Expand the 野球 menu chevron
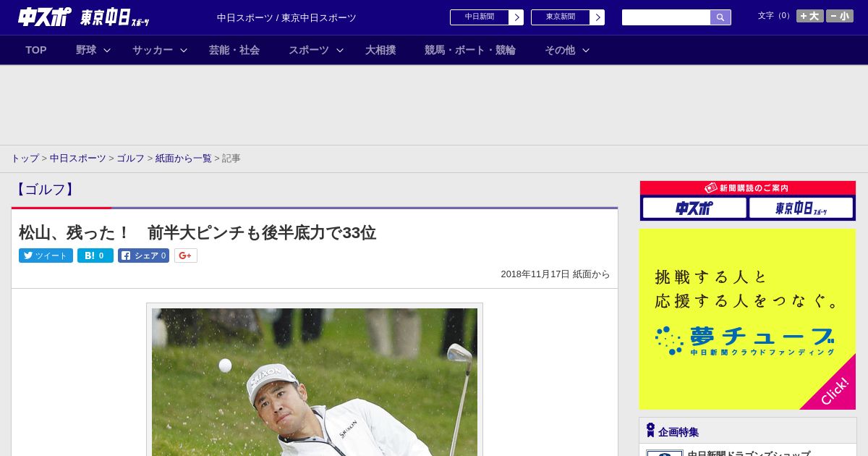The image size is (868, 456). (107, 50)
